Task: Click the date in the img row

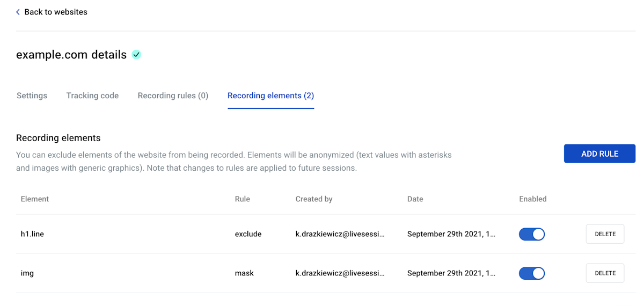Action: [x=451, y=273]
